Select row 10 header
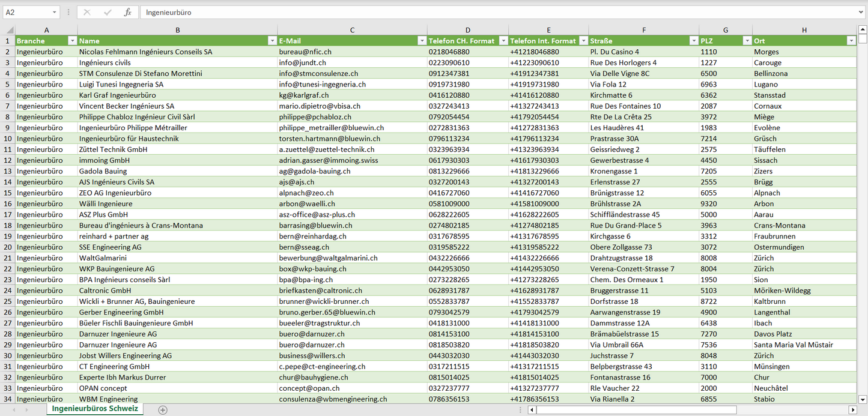 8,139
